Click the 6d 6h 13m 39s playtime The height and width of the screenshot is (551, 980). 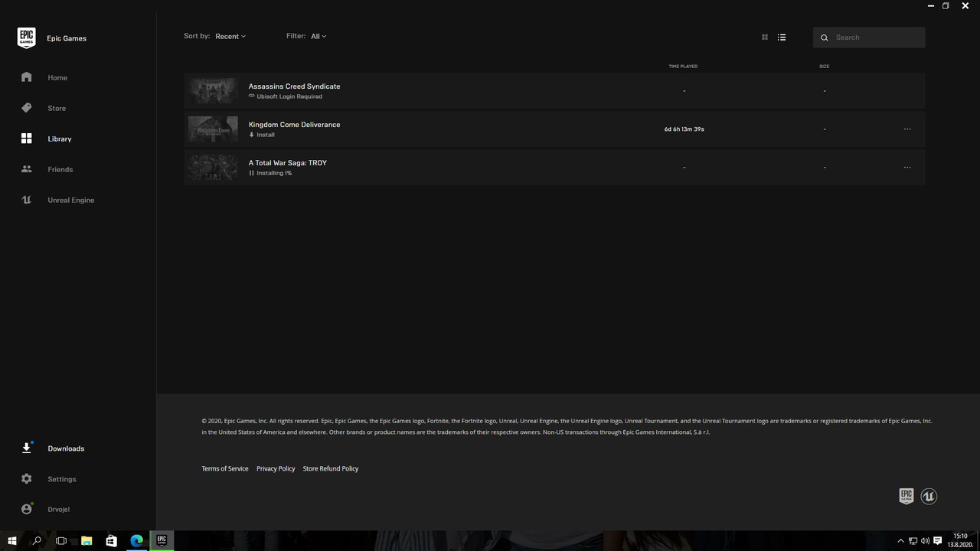684,129
